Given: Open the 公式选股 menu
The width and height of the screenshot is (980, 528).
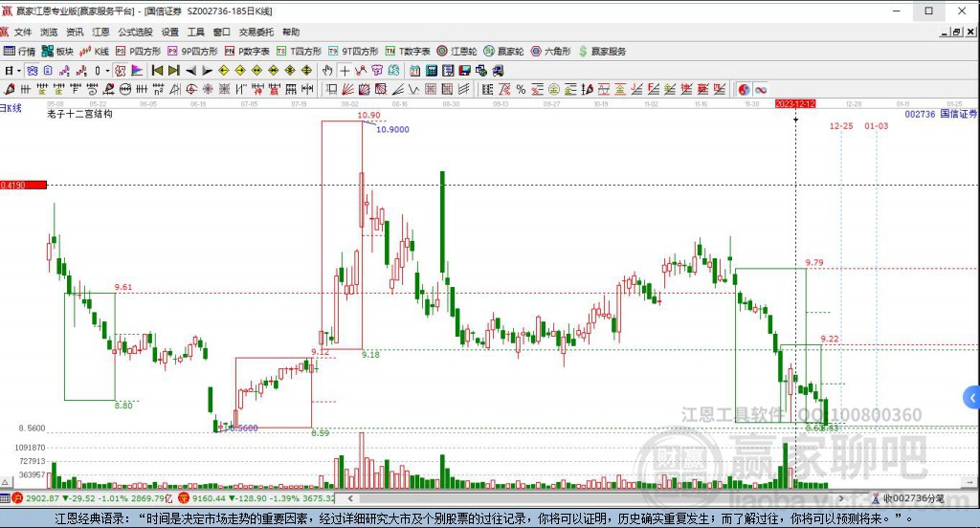Looking at the screenshot, I should coord(135,32).
